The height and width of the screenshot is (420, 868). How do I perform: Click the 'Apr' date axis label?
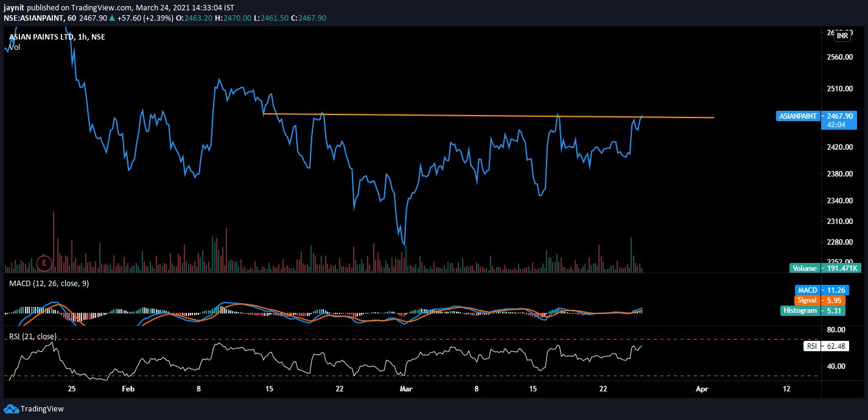click(x=702, y=388)
